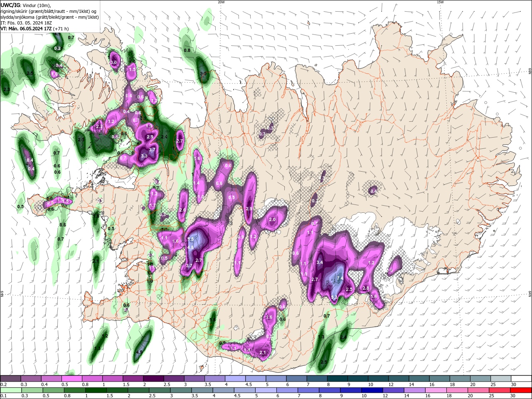Viewport: 532px width, 399px height.
Task: Click the 0.2 label under the snow scale
Action: pyautogui.click(x=3, y=384)
